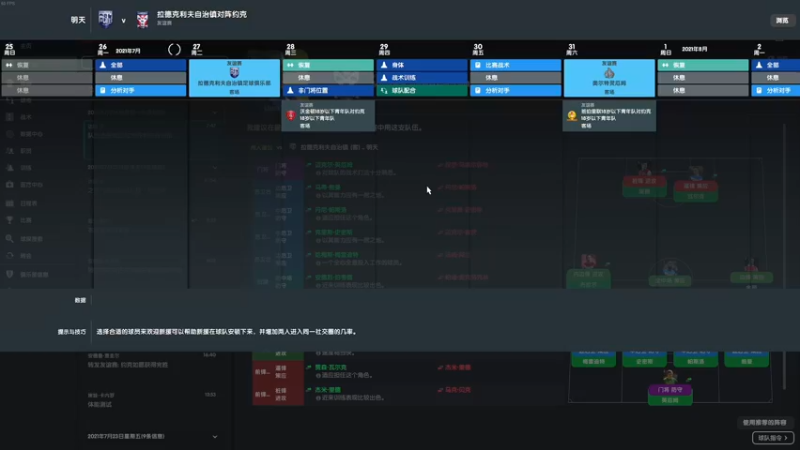Click the clipboard icon in 比赛战术 session

[478, 65]
